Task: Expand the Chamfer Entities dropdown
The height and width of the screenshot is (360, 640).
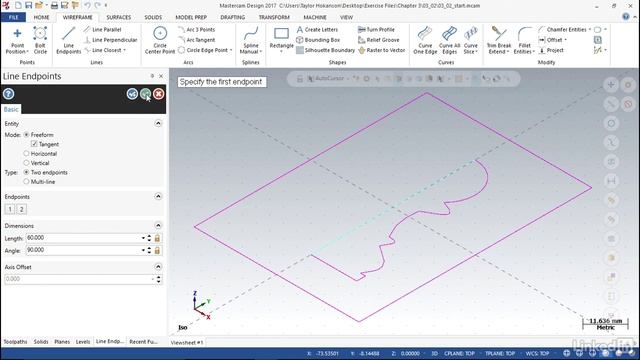Action: tap(590, 29)
